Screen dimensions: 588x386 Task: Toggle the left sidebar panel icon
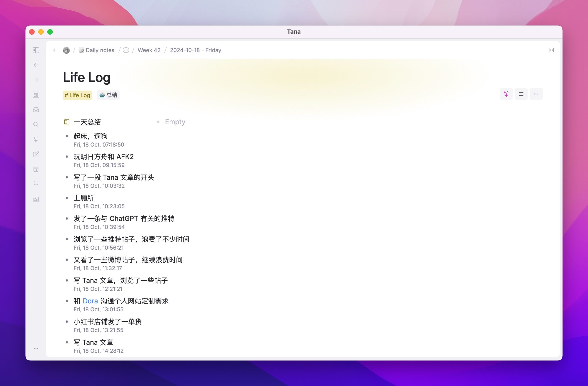pos(36,50)
